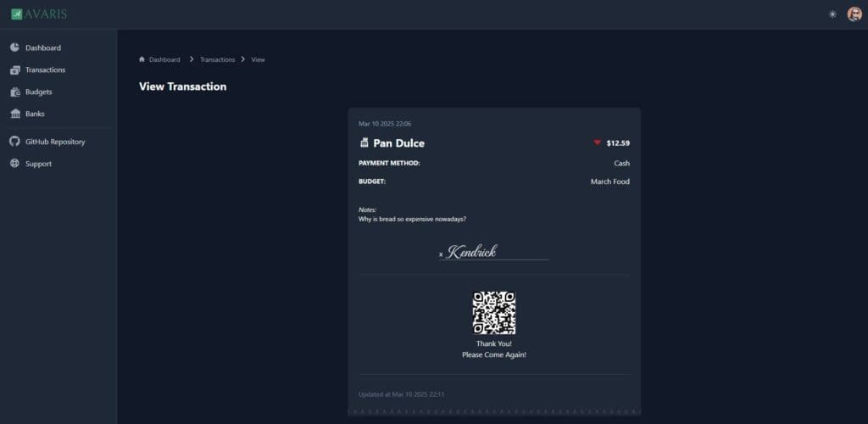The width and height of the screenshot is (868, 424).
Task: Open the user avatar menu
Action: pos(854,14)
